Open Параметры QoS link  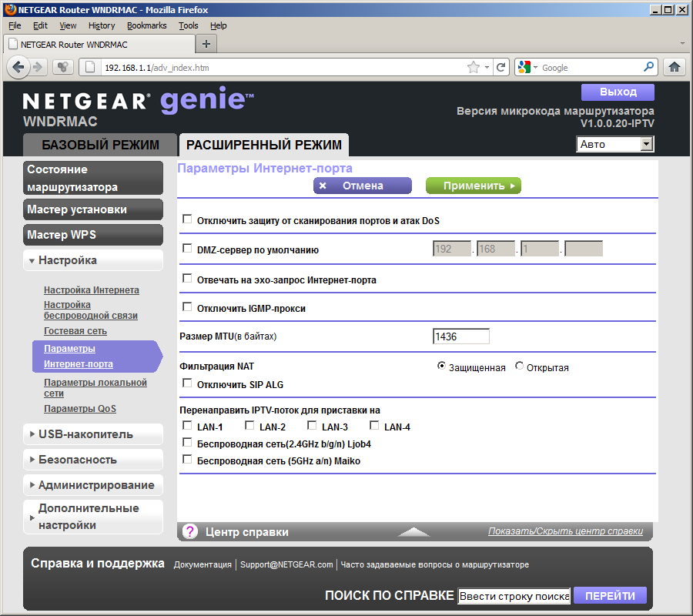click(x=80, y=409)
